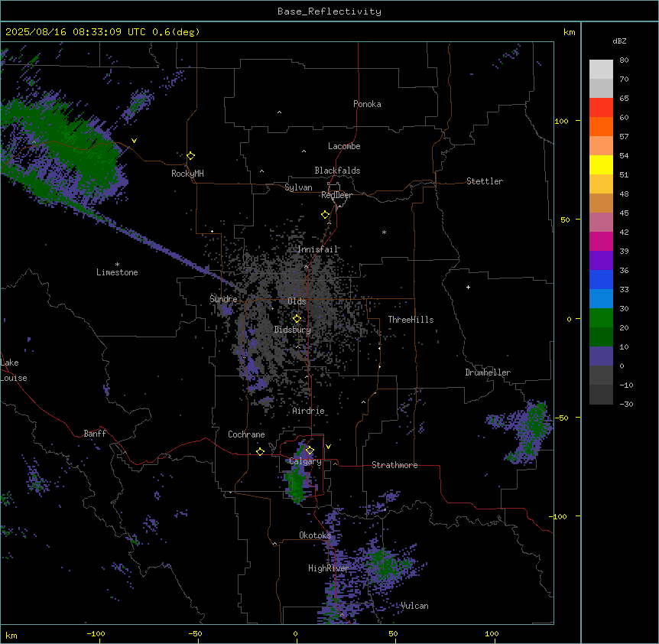Click the Base_Reflectivity title
659x644 pixels.
[x=329, y=11]
